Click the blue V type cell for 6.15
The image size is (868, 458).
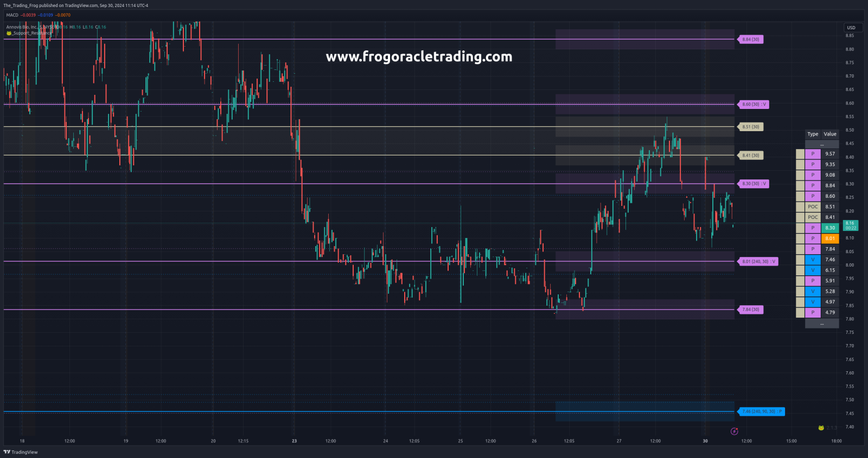[x=813, y=270]
